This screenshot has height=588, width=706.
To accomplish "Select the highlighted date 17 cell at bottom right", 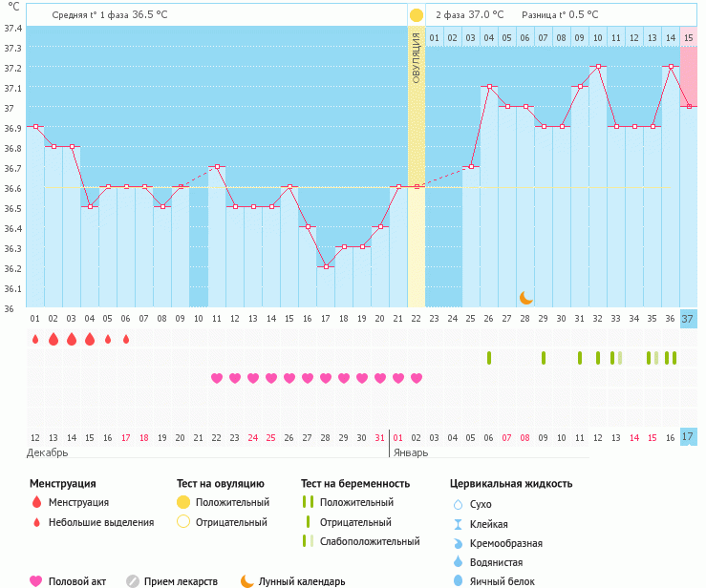I will coord(688,437).
